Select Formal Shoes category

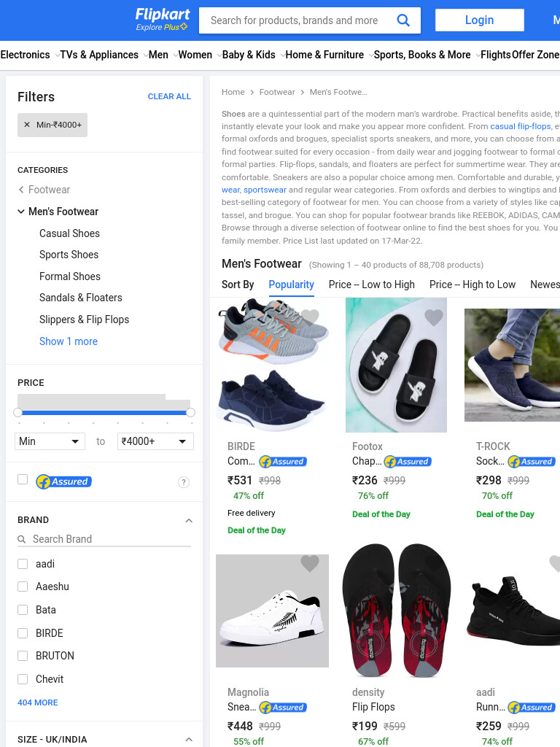[x=69, y=276]
